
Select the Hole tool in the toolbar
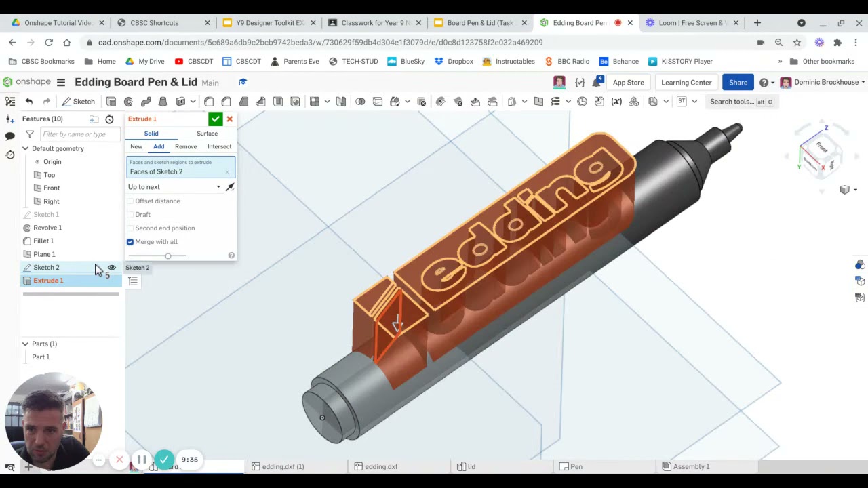295,102
